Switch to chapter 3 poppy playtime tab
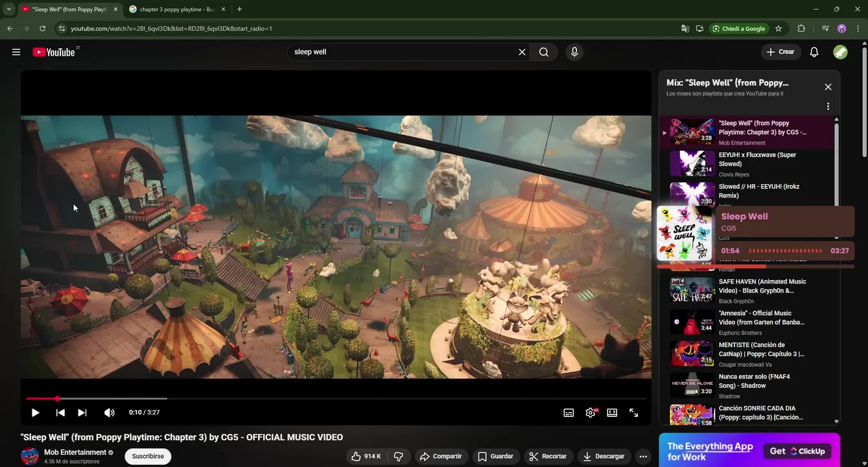Viewport: 868px width, 467px height. [176, 10]
